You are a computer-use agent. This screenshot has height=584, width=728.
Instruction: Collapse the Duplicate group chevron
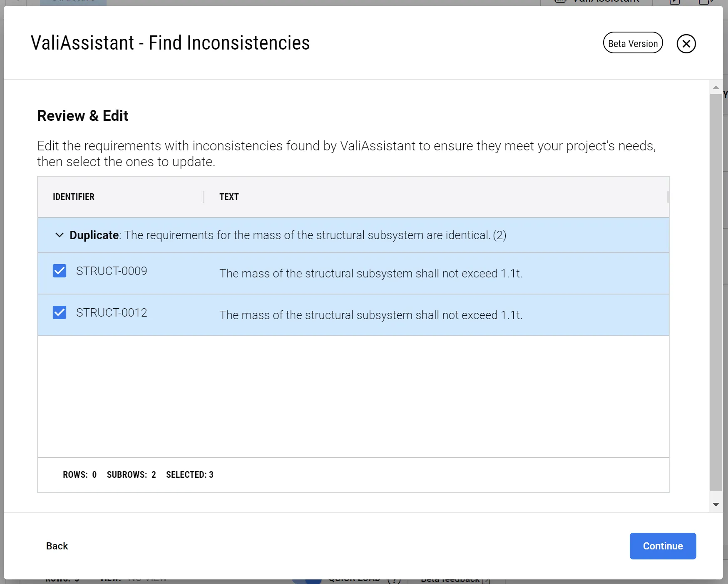point(60,235)
